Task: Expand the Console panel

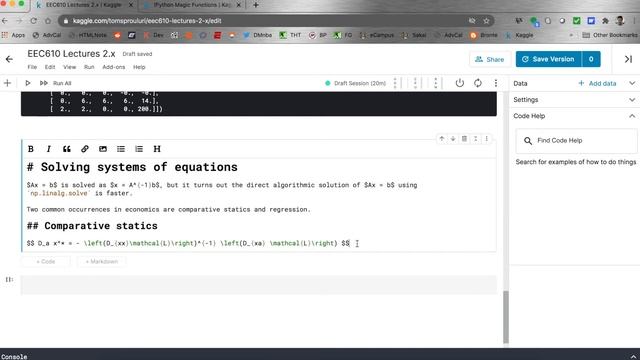Action: (x=633, y=356)
